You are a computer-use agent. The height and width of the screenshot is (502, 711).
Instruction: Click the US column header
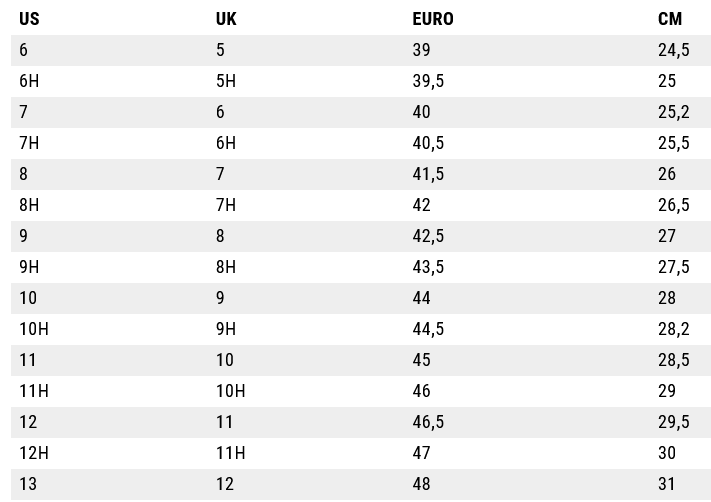pos(29,19)
